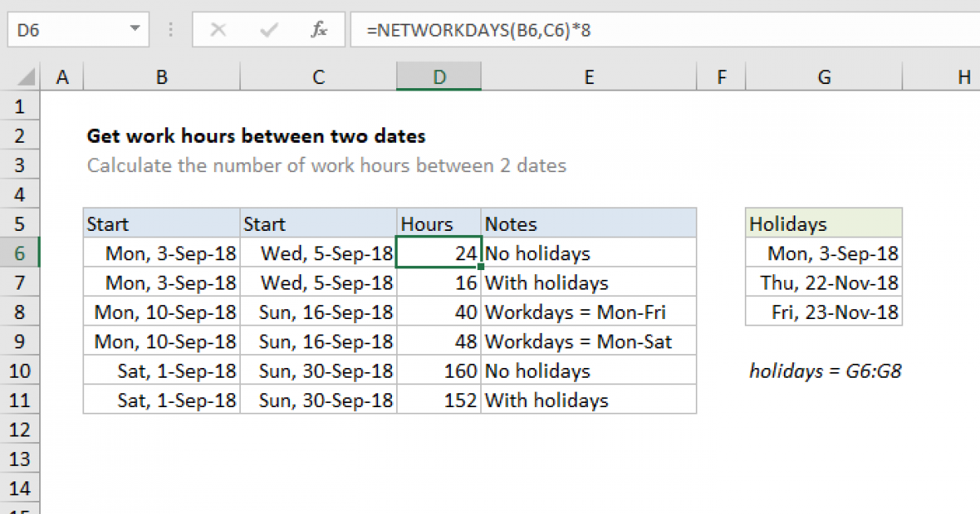Click inside the formula bar showing NETWORKDAYS formula
The image size is (980, 514).
(490, 29)
